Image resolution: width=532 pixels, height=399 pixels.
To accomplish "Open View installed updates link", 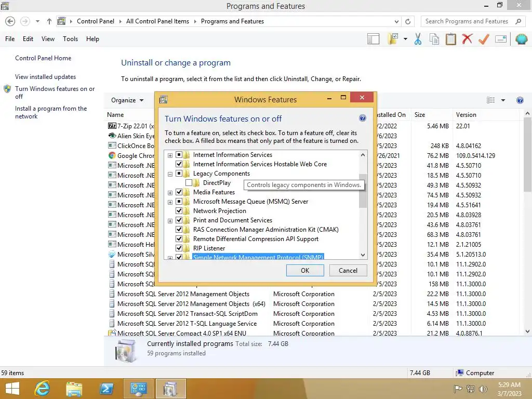I will tap(46, 77).
